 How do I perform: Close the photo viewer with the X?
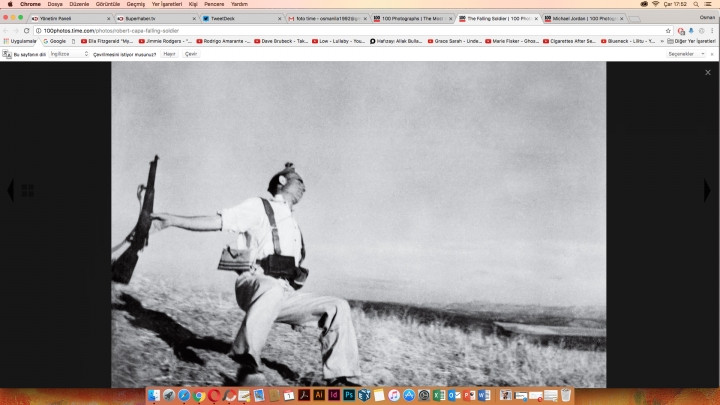coord(708,73)
